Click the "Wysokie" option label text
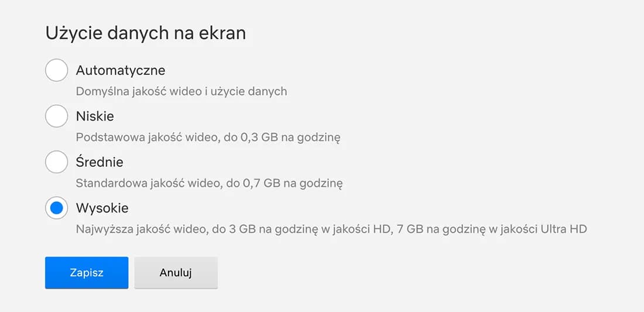 point(102,208)
